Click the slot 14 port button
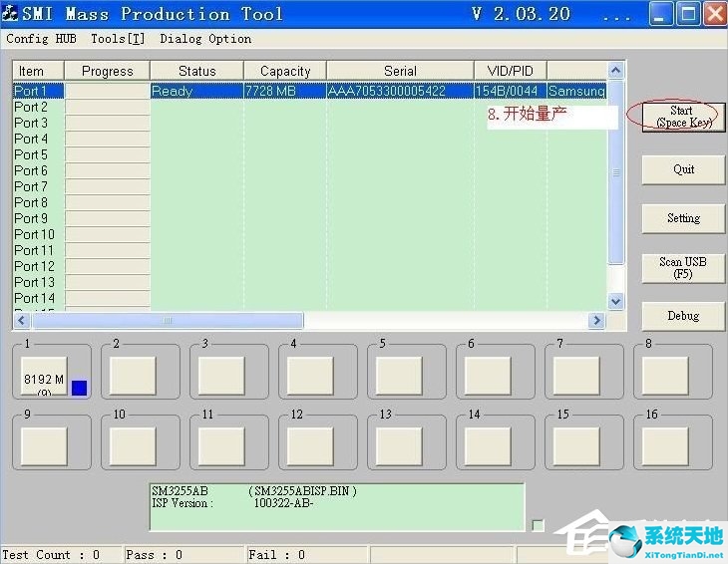Viewport: 728px width, 564px height. (x=488, y=446)
